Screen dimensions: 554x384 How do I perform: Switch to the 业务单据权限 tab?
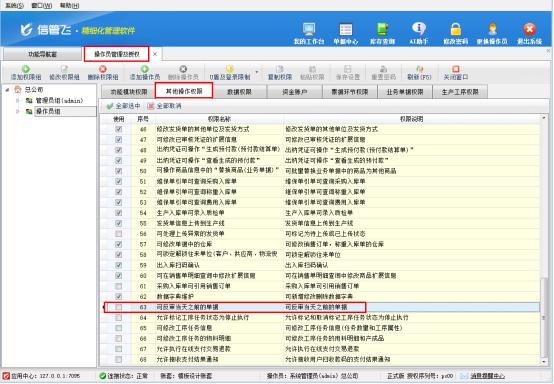point(405,92)
